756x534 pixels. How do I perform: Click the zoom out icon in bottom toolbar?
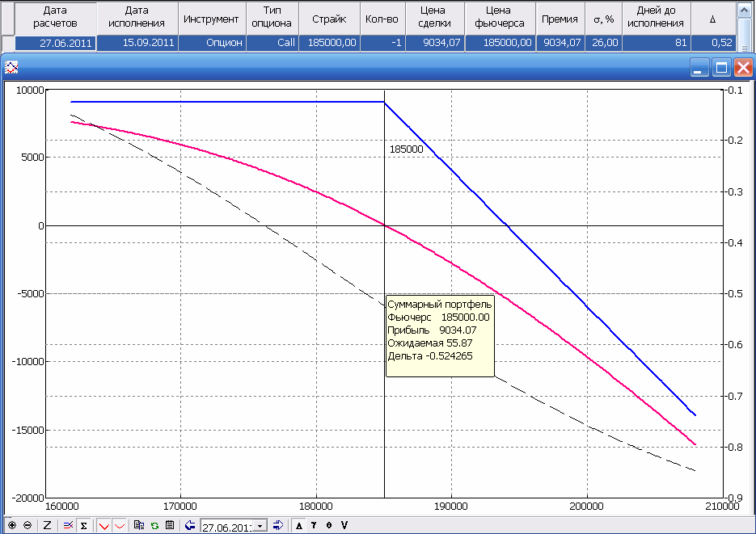(27, 525)
